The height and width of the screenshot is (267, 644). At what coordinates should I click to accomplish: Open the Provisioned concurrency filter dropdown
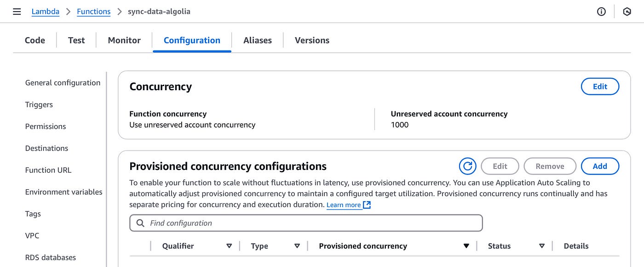click(466, 246)
